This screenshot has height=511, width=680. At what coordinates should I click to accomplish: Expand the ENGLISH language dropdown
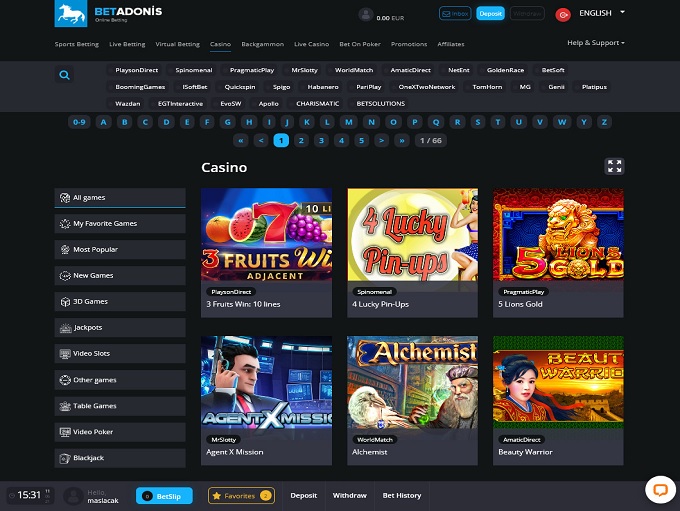tap(601, 13)
